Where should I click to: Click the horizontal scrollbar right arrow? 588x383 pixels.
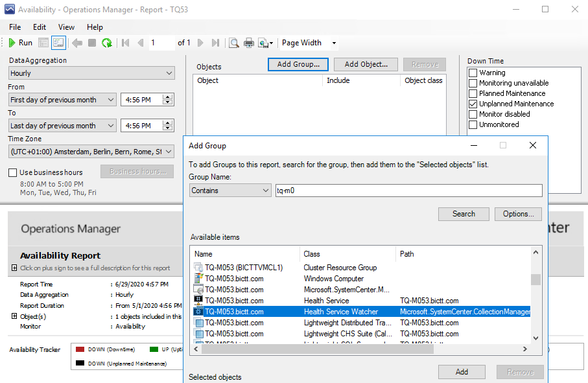coord(525,349)
